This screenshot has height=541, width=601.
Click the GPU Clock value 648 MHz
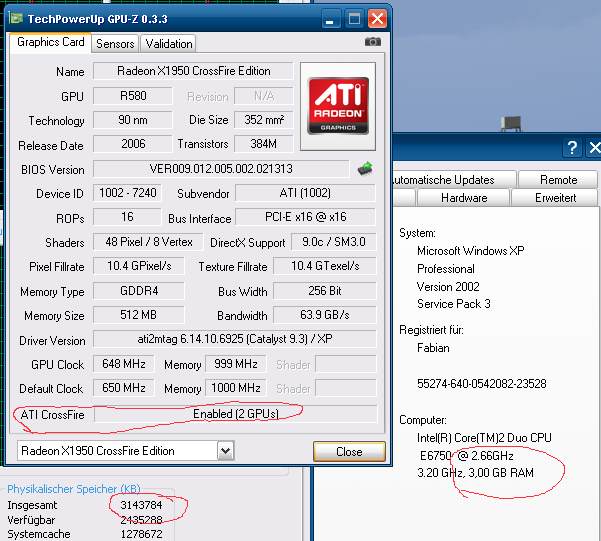(x=124, y=363)
